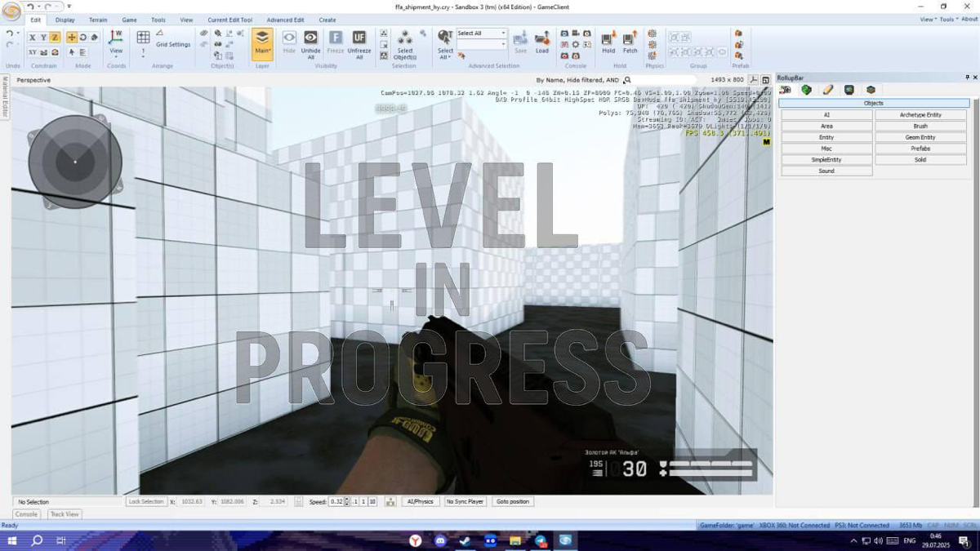Click the Sound object button
Screen dimensions: 980x551
[x=826, y=171]
